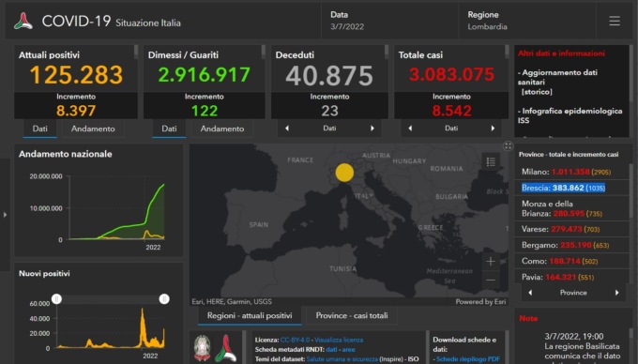Go to previous Deceduti panel view

click(287, 129)
